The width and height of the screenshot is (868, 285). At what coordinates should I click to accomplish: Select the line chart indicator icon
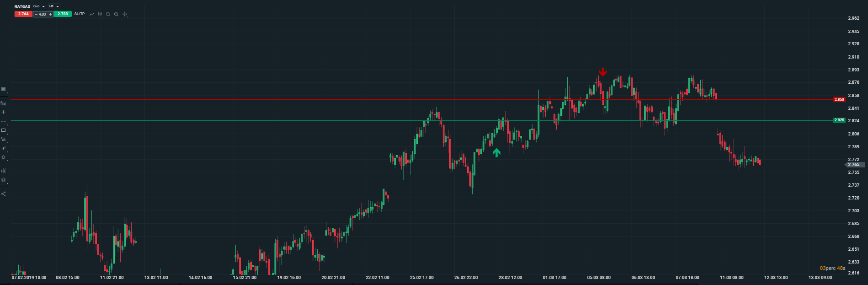pos(91,14)
